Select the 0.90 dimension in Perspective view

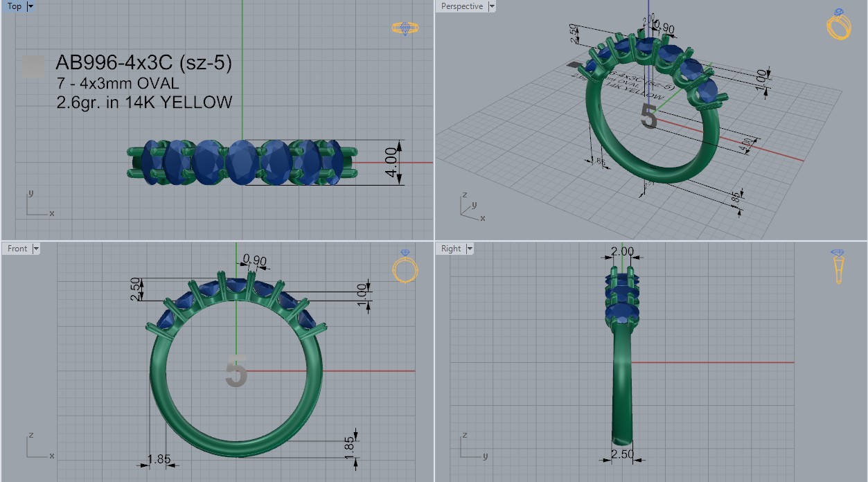click(x=664, y=28)
